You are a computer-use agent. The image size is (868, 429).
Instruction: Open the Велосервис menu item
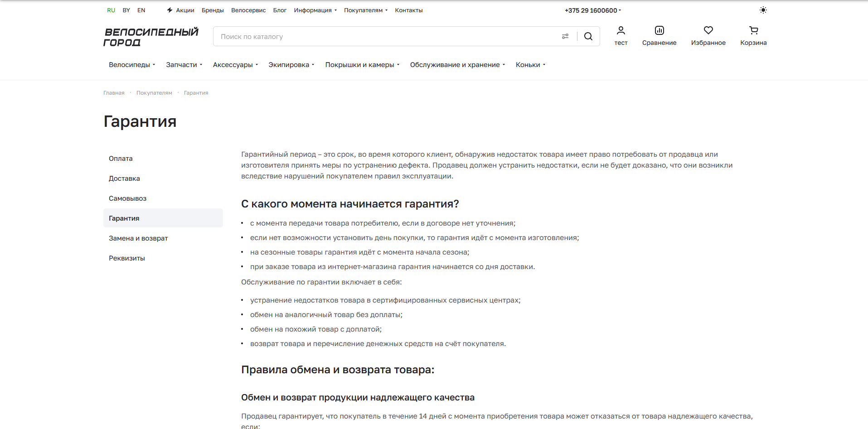tap(248, 10)
